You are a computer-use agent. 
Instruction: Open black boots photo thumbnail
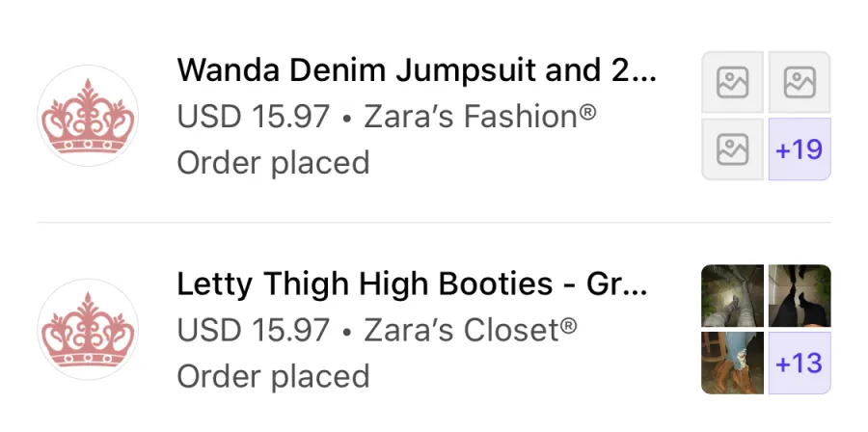click(x=800, y=296)
